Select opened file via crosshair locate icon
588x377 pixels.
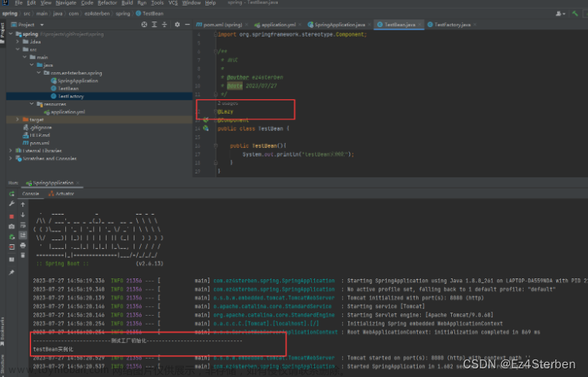144,25
